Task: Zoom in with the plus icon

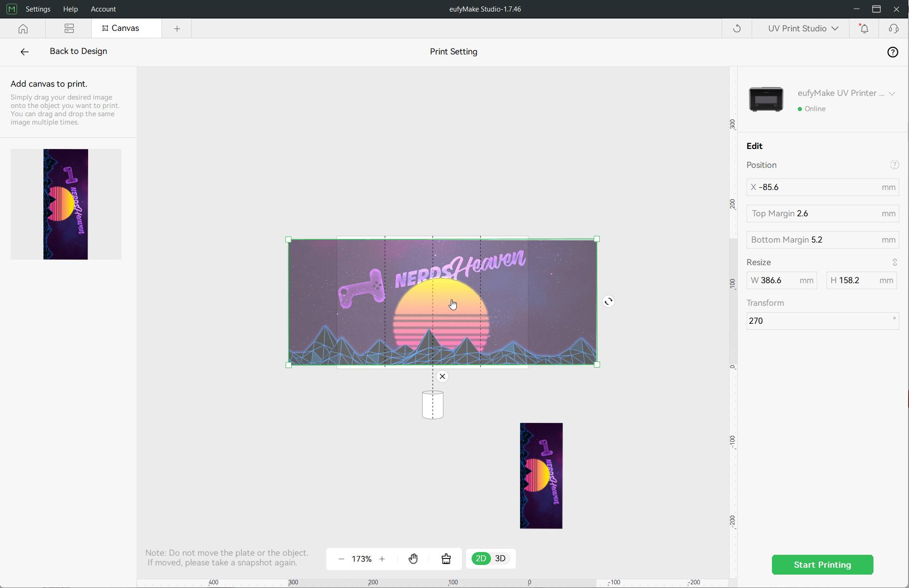Action: coord(382,559)
